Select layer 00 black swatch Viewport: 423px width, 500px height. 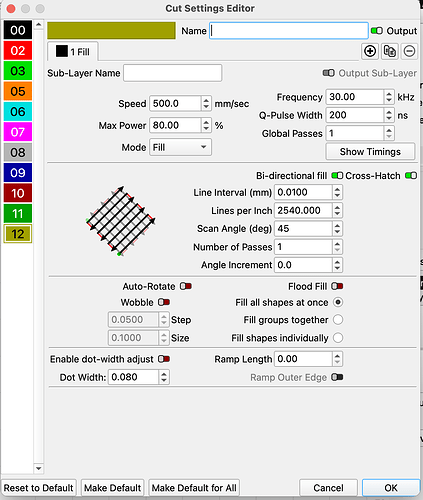(18, 30)
